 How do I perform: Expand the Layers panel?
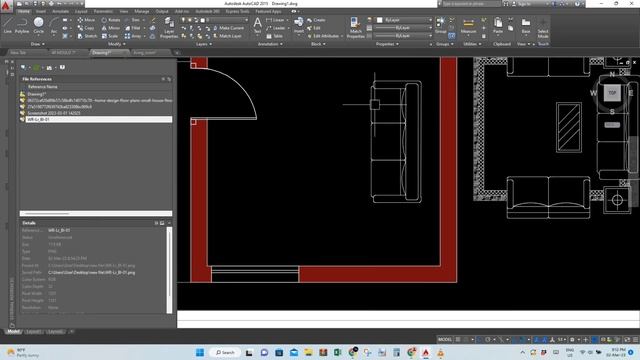(x=204, y=44)
